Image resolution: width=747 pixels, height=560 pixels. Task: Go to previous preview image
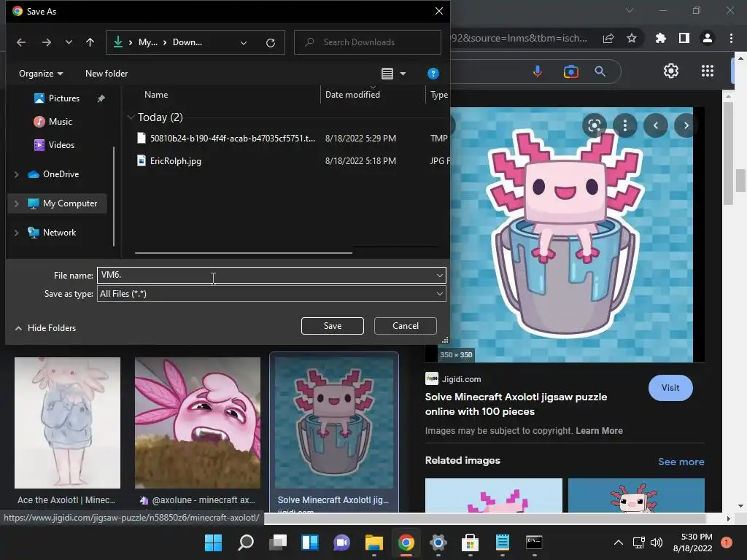pyautogui.click(x=656, y=125)
